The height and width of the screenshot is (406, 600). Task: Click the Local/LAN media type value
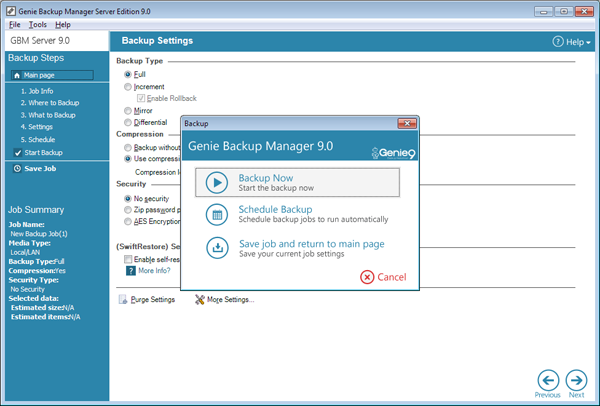click(x=25, y=252)
